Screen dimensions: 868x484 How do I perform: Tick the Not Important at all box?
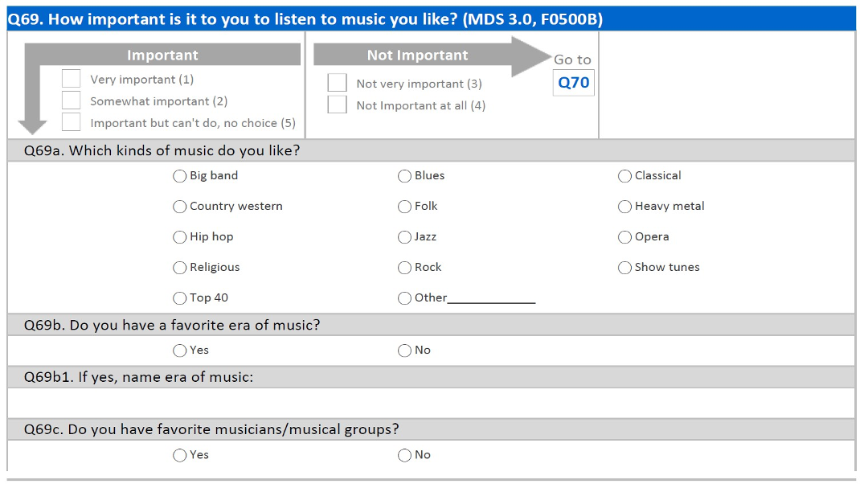338,105
